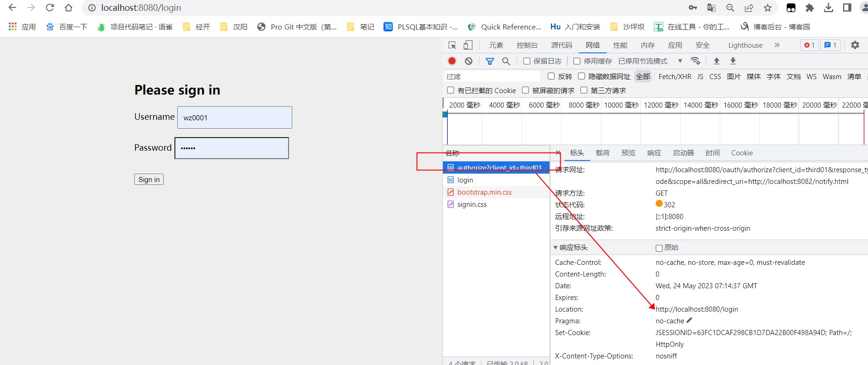This screenshot has width=868, height=365.
Task: Focus the Password input field
Action: (231, 148)
